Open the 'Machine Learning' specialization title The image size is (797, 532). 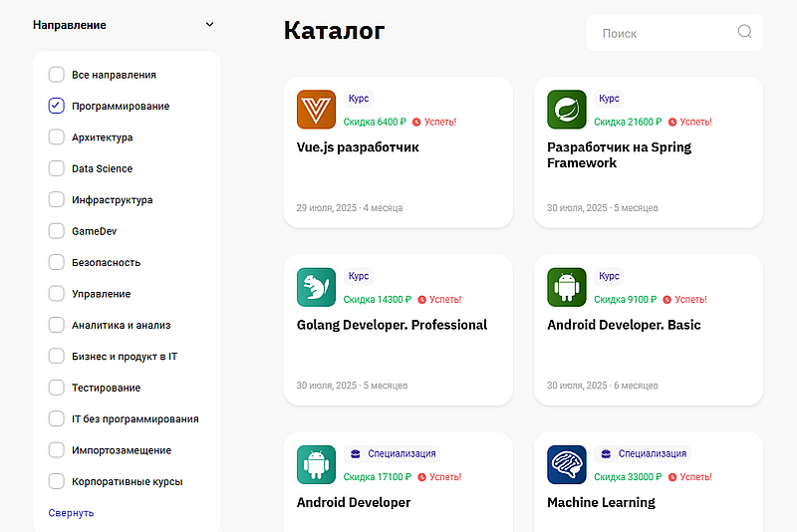[x=602, y=502]
